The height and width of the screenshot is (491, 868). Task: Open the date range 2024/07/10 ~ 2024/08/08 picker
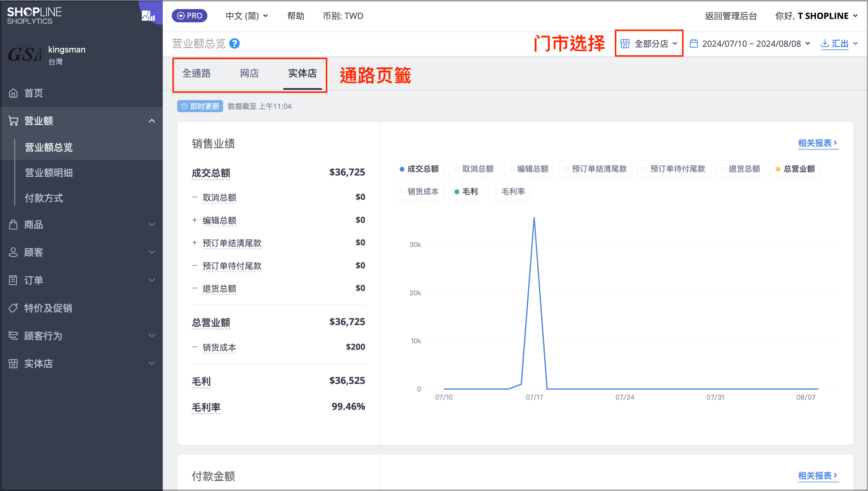[750, 43]
